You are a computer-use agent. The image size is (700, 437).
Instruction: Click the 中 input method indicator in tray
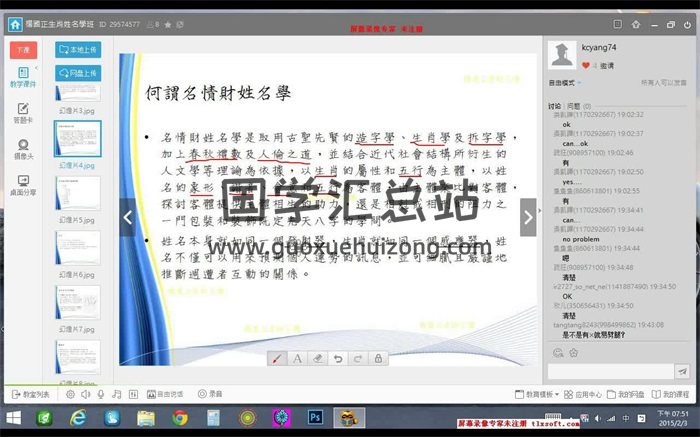[626, 418]
